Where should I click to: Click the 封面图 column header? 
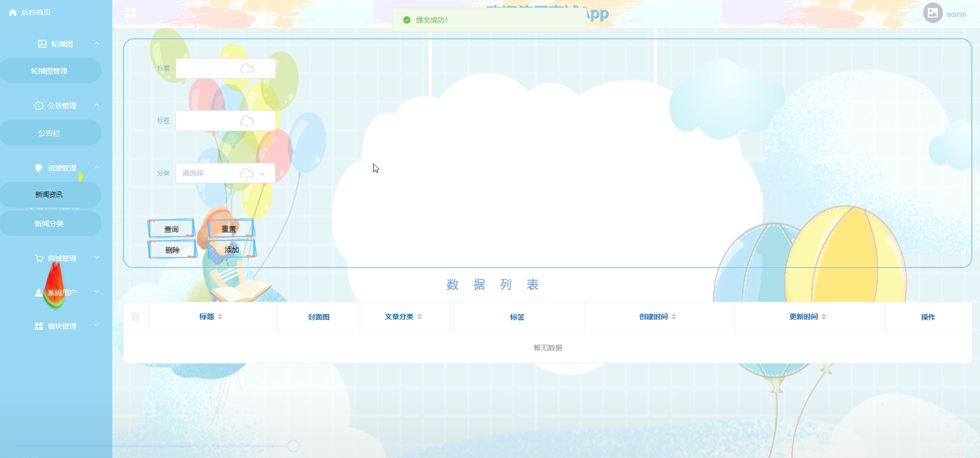pyautogui.click(x=318, y=317)
